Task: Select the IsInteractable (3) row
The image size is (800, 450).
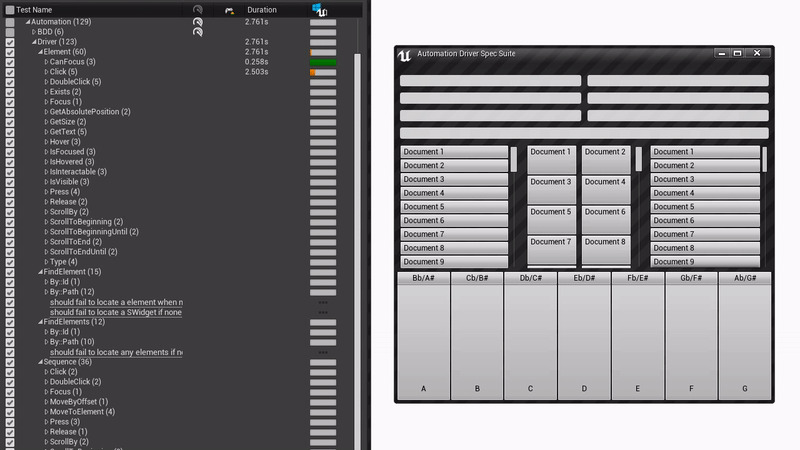Action: (78, 172)
